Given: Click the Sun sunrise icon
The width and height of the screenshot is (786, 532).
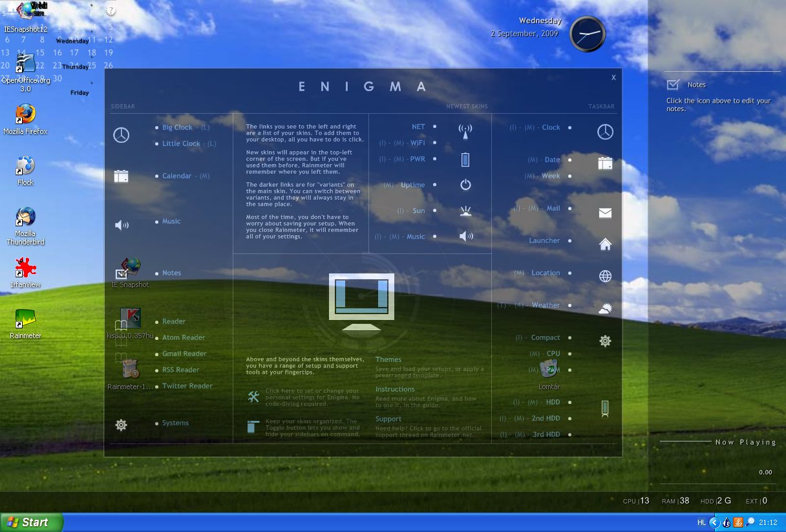Looking at the screenshot, I should click(x=465, y=211).
